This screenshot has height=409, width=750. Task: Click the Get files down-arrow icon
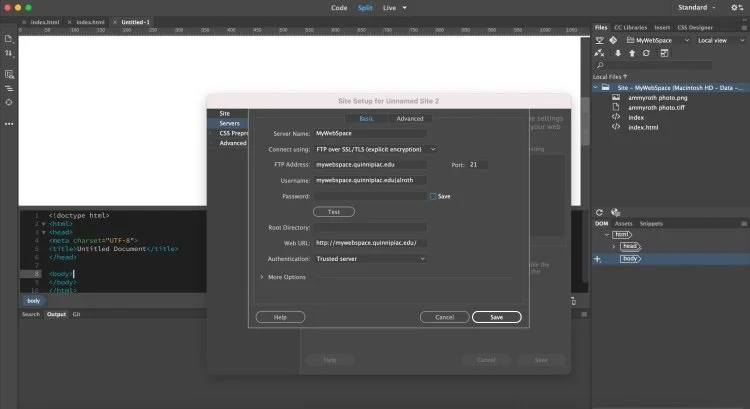click(618, 53)
